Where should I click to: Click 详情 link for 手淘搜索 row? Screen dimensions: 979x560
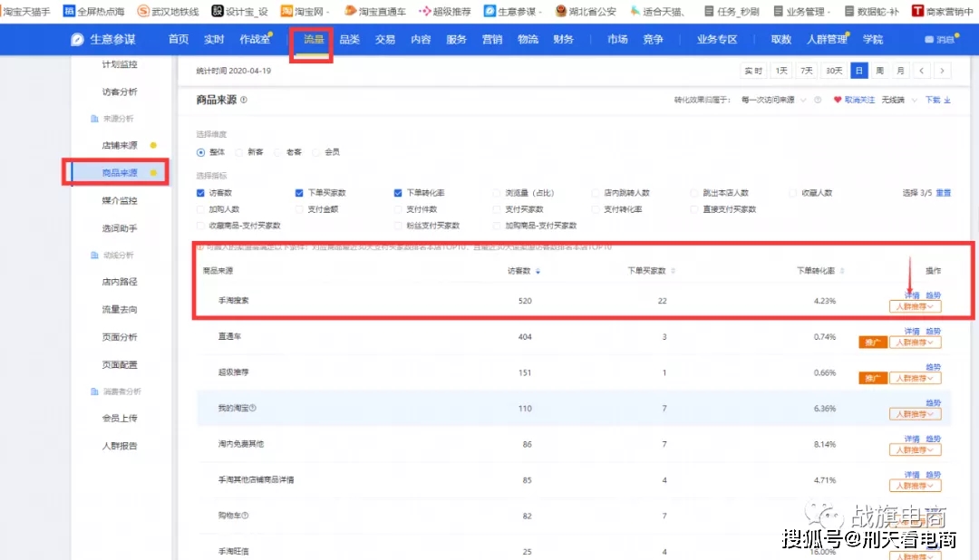pyautogui.click(x=912, y=295)
